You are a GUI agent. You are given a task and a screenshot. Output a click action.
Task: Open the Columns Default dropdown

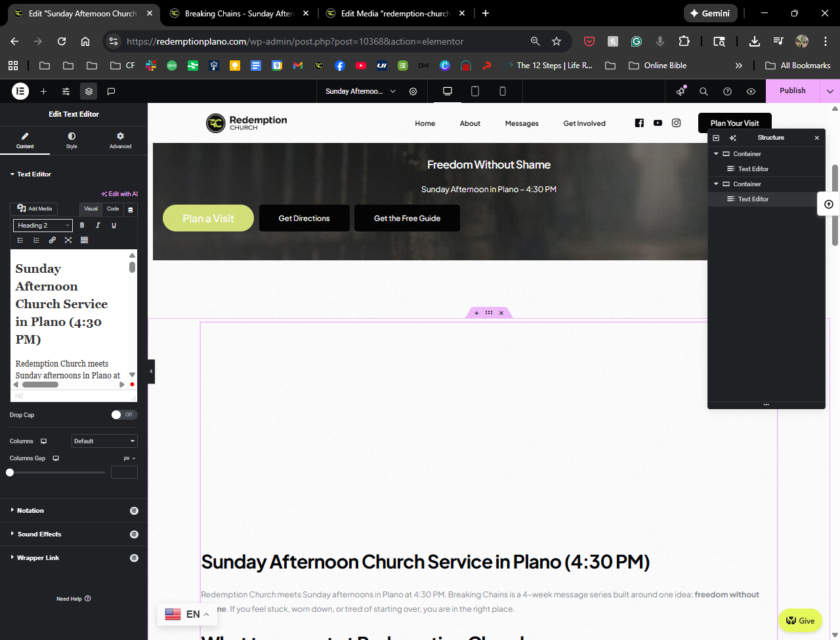pos(104,441)
